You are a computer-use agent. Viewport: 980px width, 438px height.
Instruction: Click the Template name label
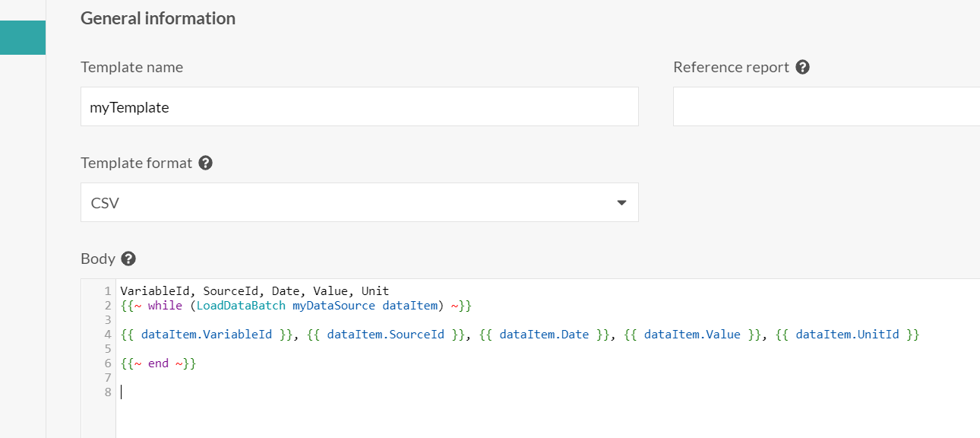[x=131, y=67]
